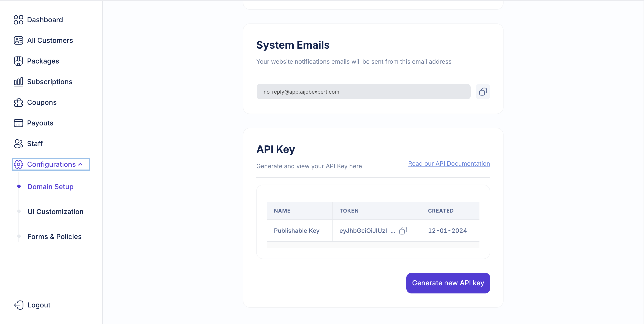The height and width of the screenshot is (324, 644).
Task: Open Forms & Policies submenu item
Action: (54, 237)
